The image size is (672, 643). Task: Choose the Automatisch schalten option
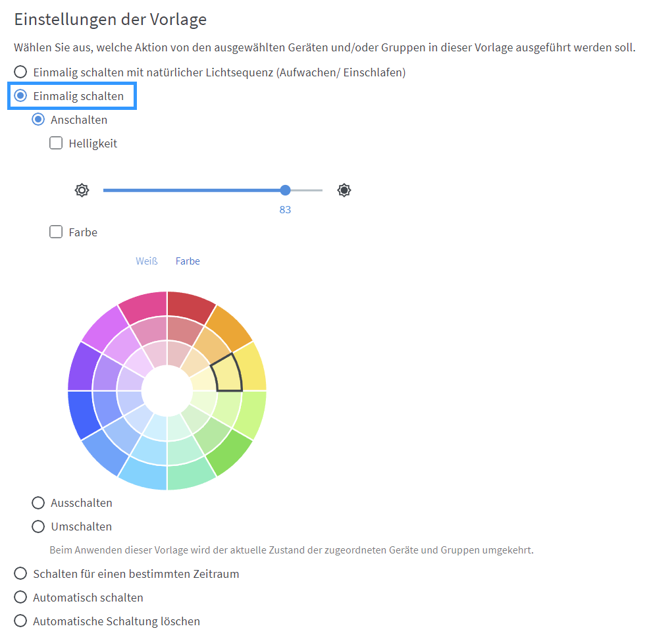tap(21, 598)
